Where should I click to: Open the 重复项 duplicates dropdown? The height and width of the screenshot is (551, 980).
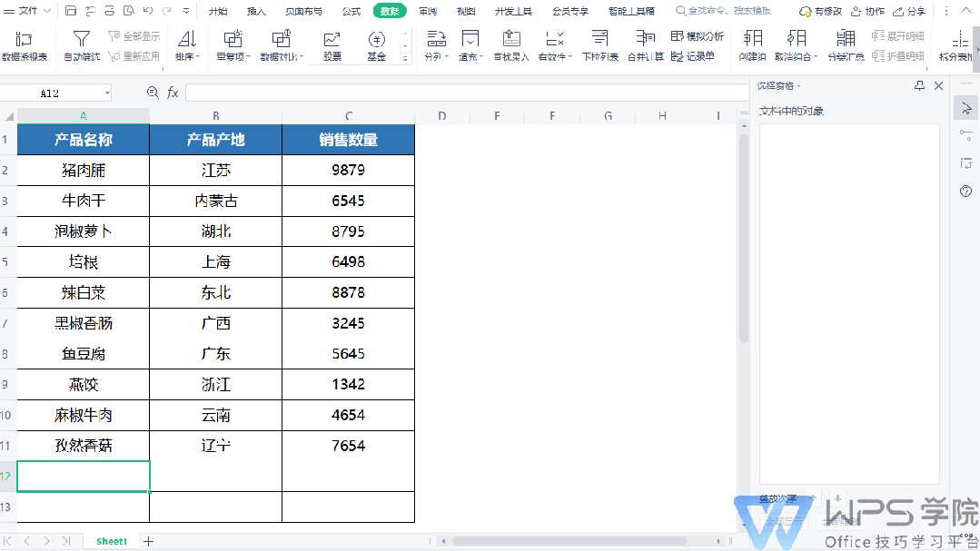coord(233,46)
